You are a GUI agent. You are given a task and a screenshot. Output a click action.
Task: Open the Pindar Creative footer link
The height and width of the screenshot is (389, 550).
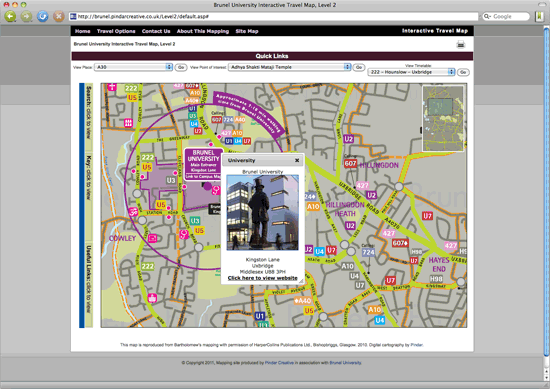tap(279, 363)
